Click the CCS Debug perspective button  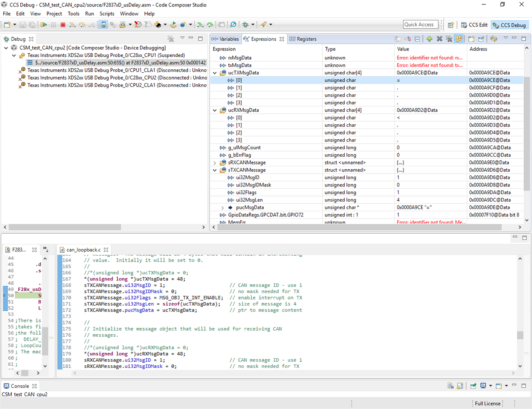510,25
